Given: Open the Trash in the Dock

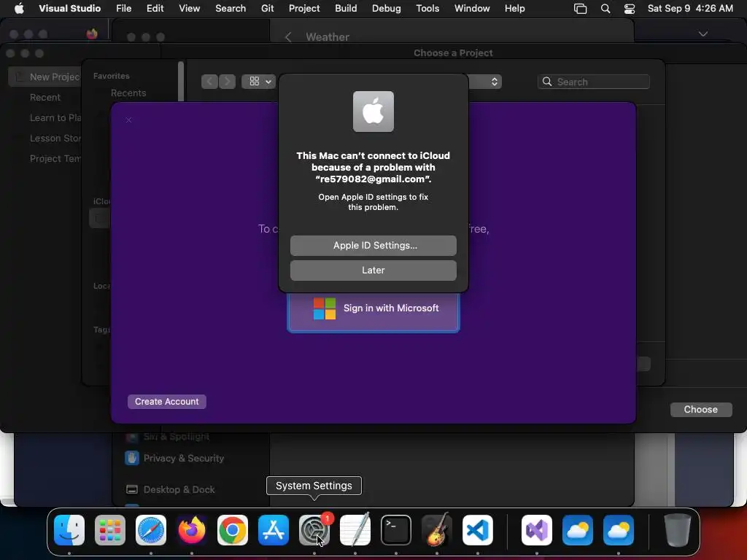Looking at the screenshot, I should [678, 530].
